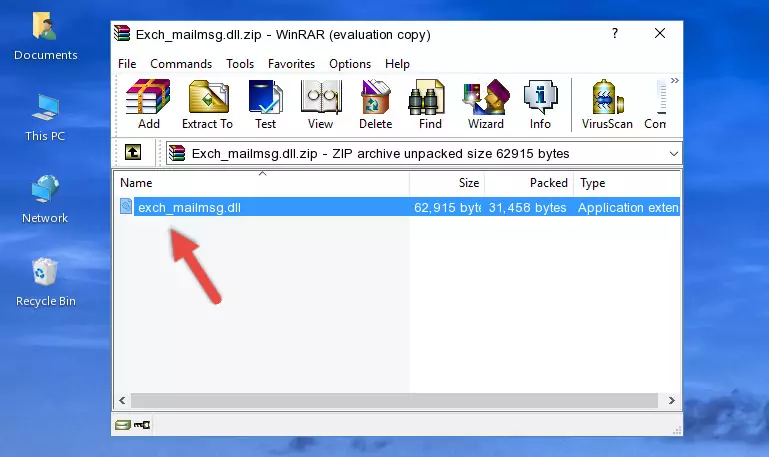
Task: Sort by the Name column header
Action: pos(262,183)
